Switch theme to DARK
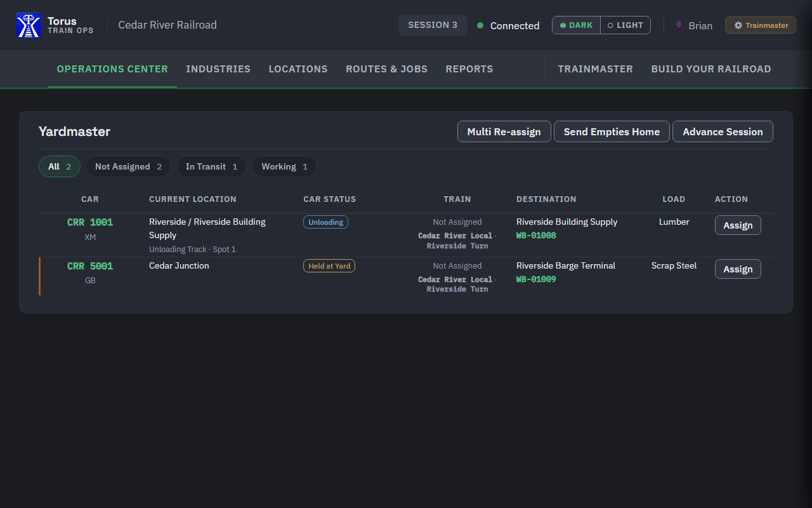The image size is (812, 508). pos(576,25)
